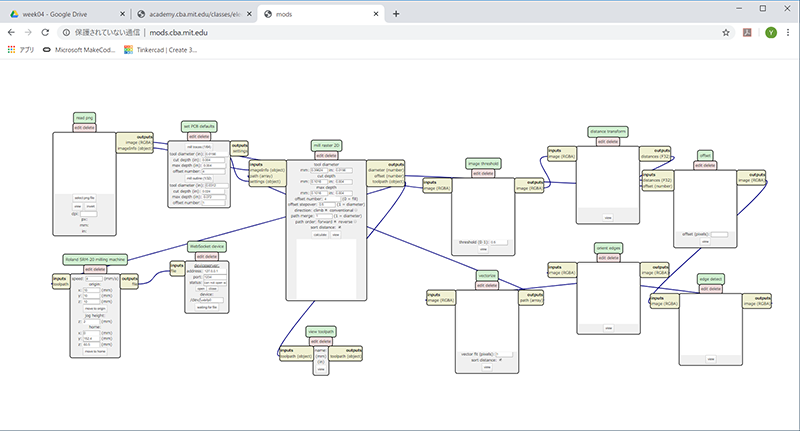The image size is (800, 431).
Task: Toggle sort distance checkbox in vectorize module
Action: point(501,360)
